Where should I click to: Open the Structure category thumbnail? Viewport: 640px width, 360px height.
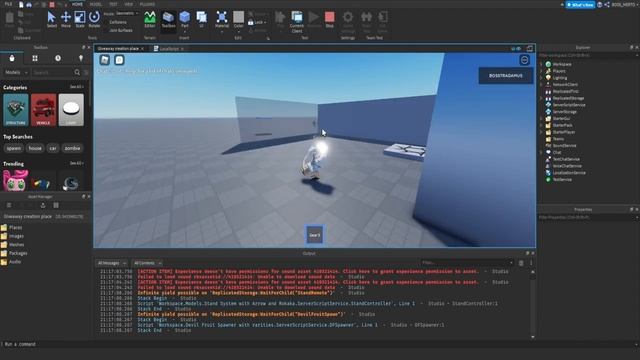[x=16, y=109]
